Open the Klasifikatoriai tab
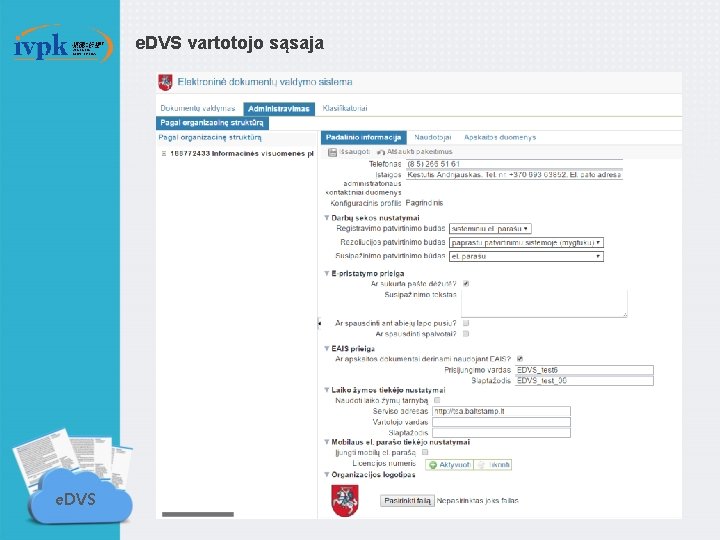 pos(345,108)
